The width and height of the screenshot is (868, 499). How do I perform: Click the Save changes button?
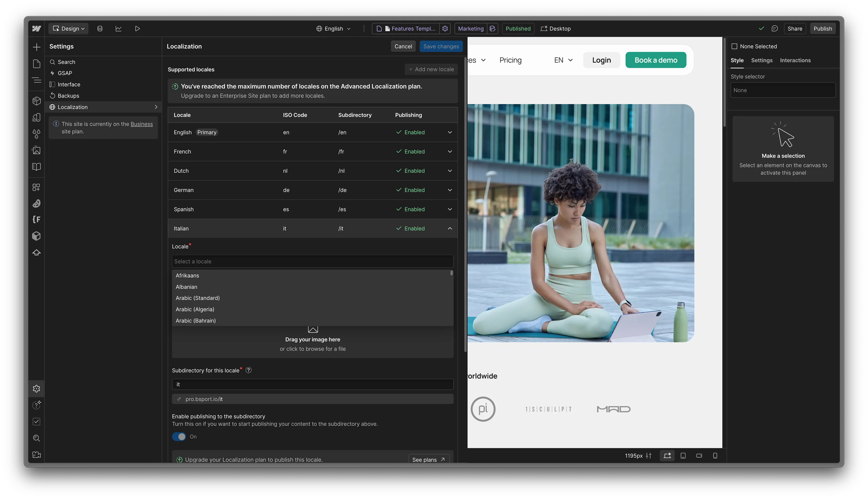click(441, 46)
